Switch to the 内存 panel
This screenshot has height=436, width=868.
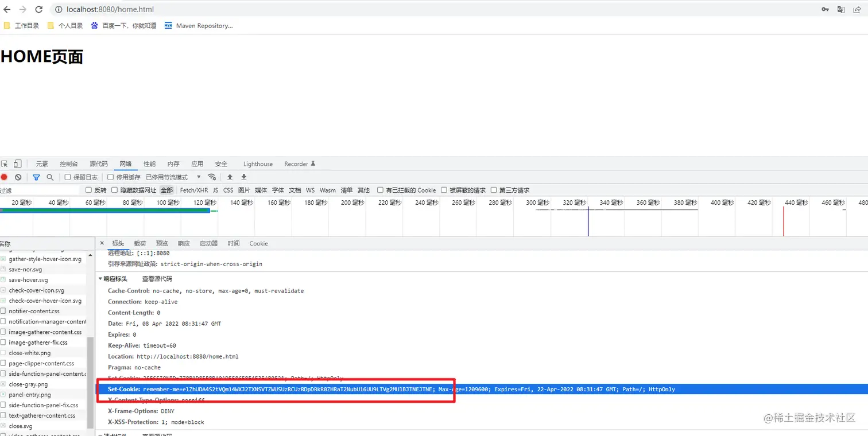173,163
